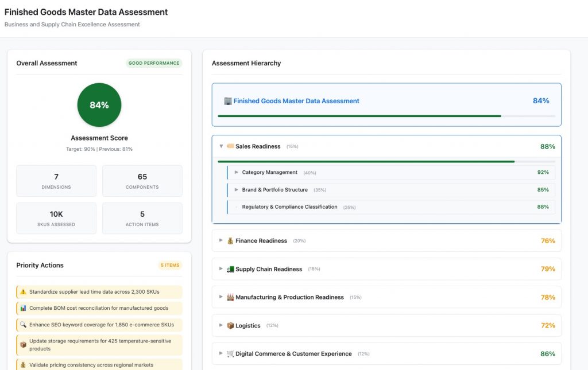Collapse the Sales Readiness section
Viewport: 588px width, 370px height.
(221, 146)
